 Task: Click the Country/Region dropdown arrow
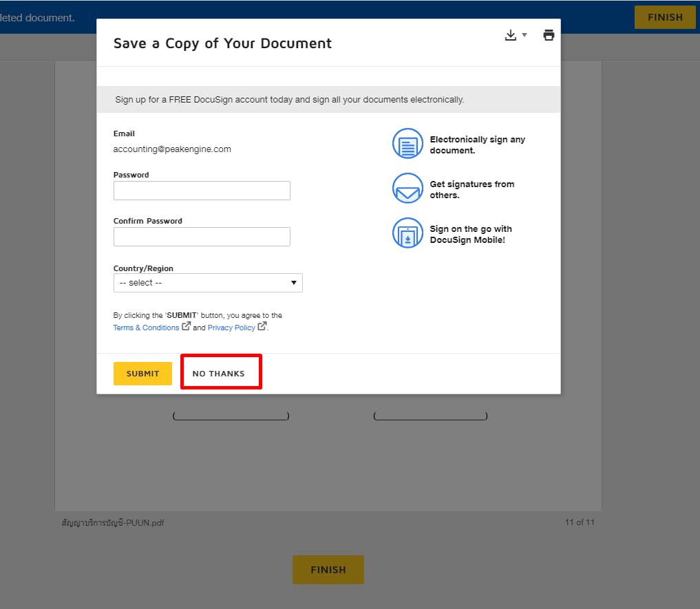pyautogui.click(x=294, y=283)
